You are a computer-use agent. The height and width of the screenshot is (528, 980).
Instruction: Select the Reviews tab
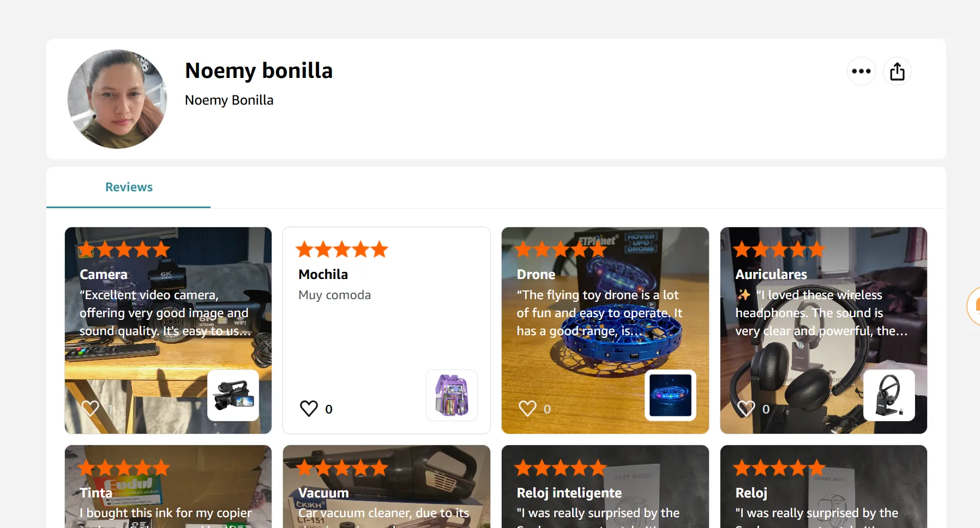(129, 187)
